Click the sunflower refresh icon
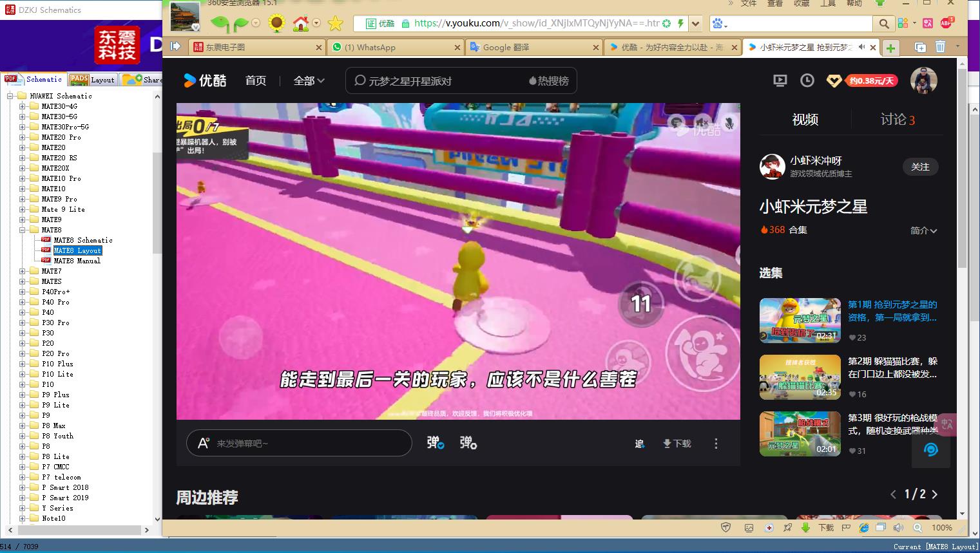The height and width of the screenshot is (553, 980). click(x=276, y=24)
